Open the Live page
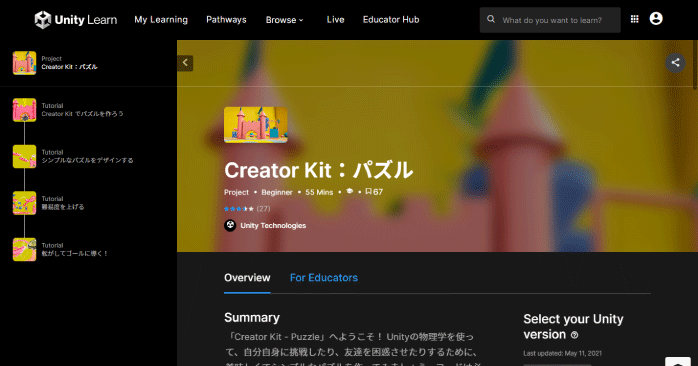The image size is (698, 366). click(x=335, y=20)
